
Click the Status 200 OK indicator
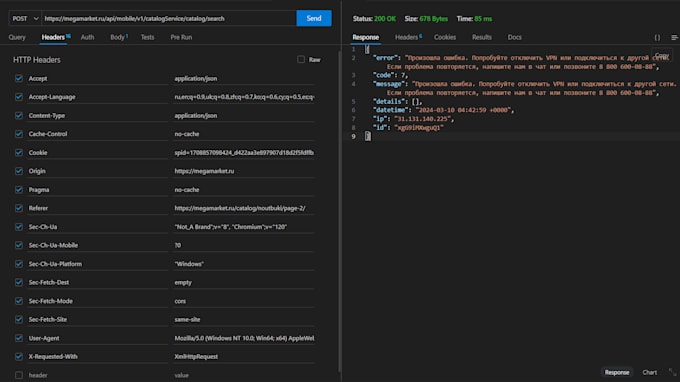(x=374, y=19)
